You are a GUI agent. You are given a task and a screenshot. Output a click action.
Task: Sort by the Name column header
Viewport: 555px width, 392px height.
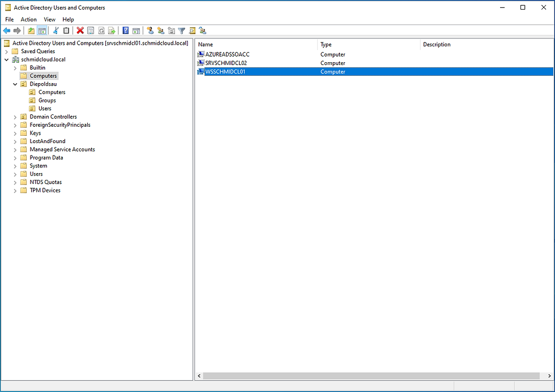pos(256,45)
